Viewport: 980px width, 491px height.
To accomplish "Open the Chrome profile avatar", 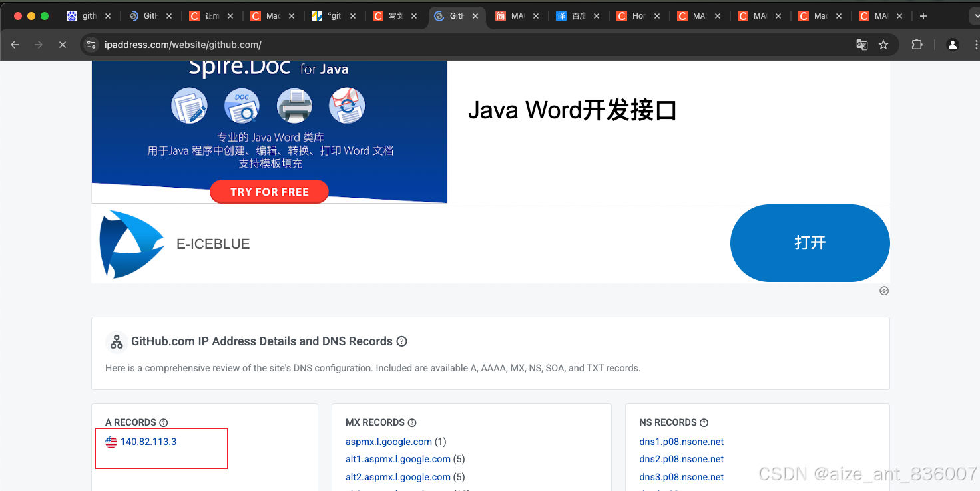I will pyautogui.click(x=953, y=45).
